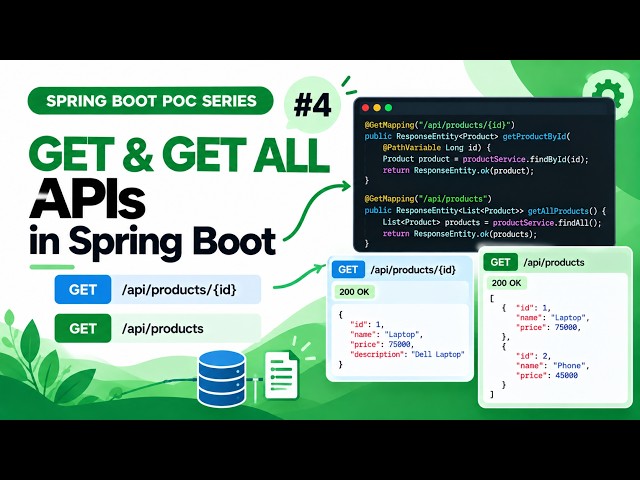
Task: Click the SPRING BOOT POC SERIES pill
Action: [x=151, y=100]
